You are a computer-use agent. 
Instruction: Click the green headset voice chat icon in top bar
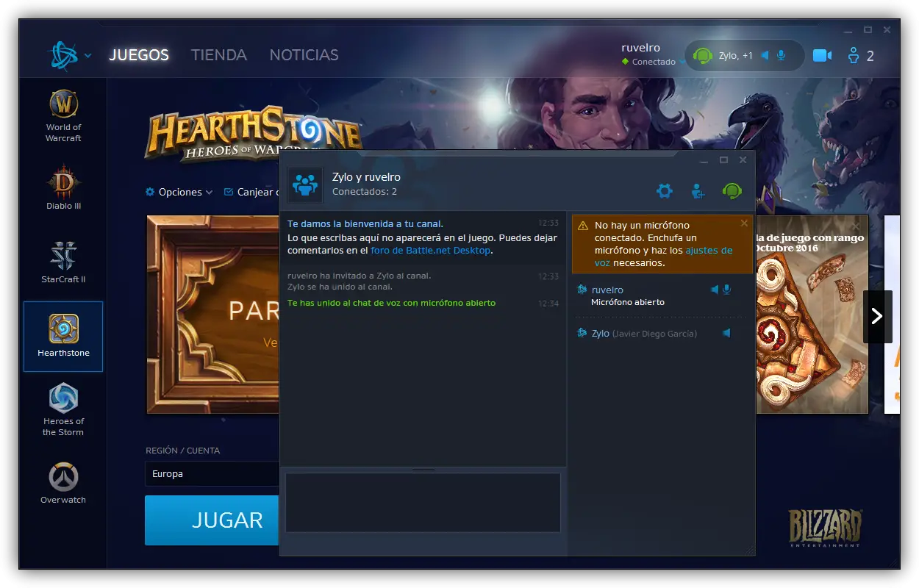pos(704,56)
